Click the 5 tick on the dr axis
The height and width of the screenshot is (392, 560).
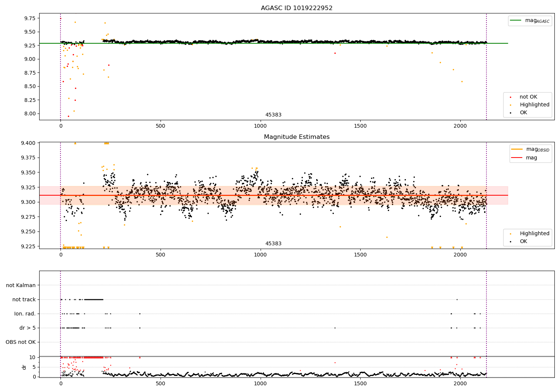tap(34, 367)
